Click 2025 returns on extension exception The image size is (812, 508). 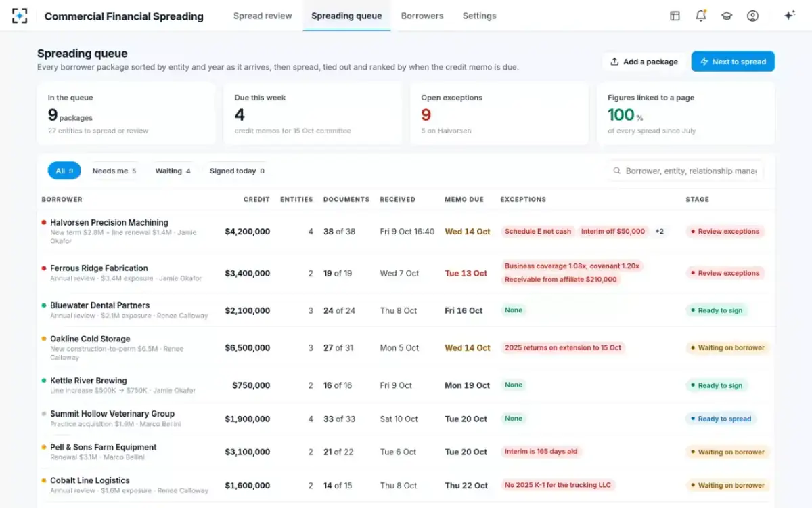[563, 347]
